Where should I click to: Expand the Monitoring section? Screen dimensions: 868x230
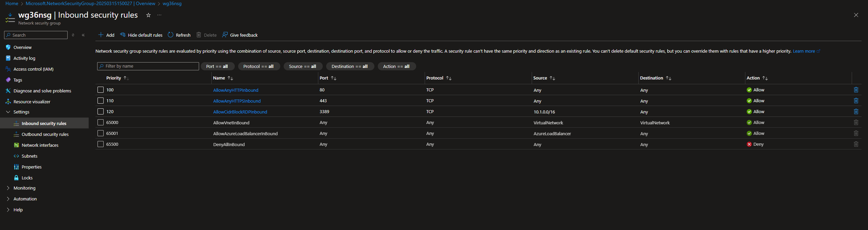pyautogui.click(x=8, y=188)
